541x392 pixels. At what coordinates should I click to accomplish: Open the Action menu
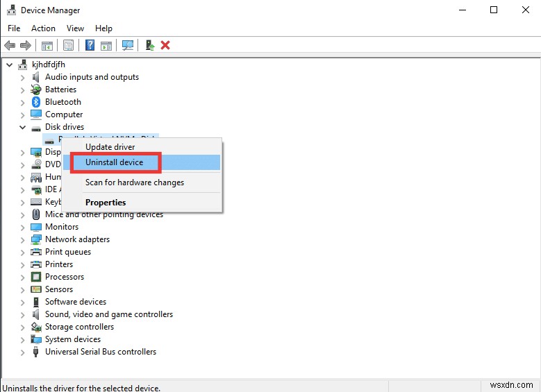coord(43,28)
